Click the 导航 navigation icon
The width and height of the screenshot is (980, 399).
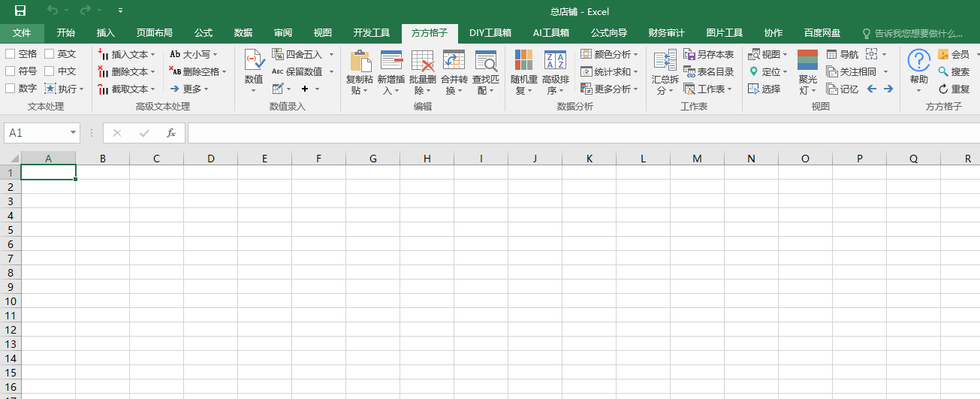(831, 54)
